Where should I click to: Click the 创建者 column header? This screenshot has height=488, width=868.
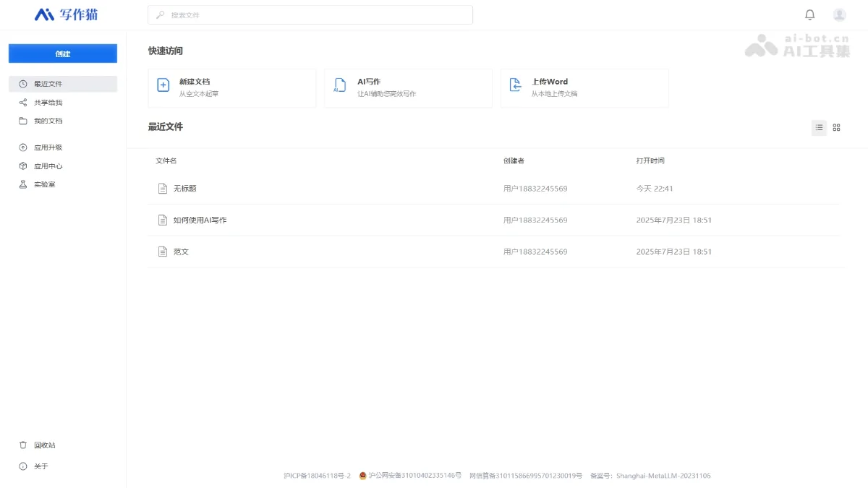coord(514,160)
